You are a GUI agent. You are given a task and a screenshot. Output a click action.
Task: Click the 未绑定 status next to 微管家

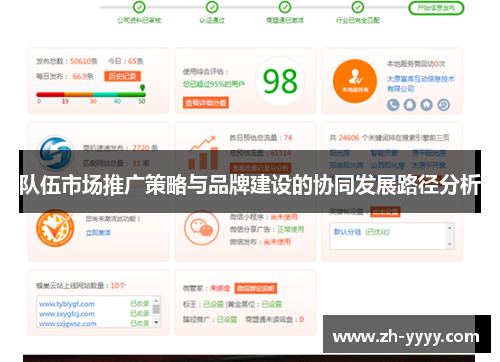(220, 288)
